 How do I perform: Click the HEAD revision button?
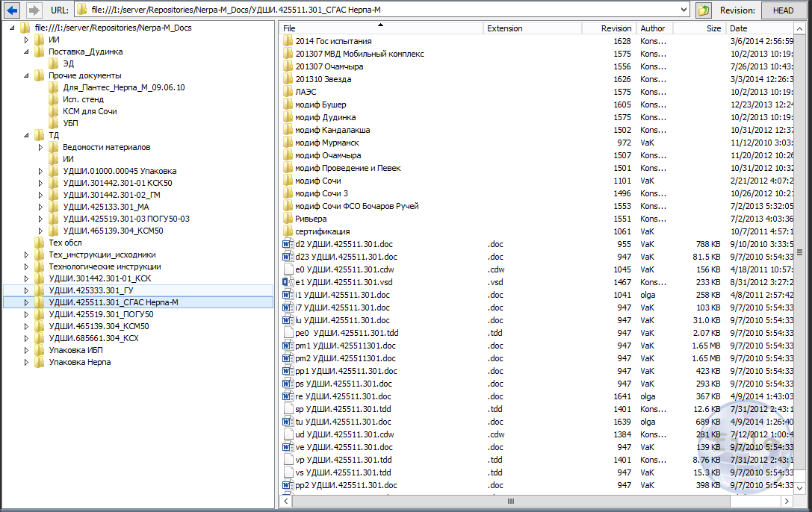click(783, 10)
